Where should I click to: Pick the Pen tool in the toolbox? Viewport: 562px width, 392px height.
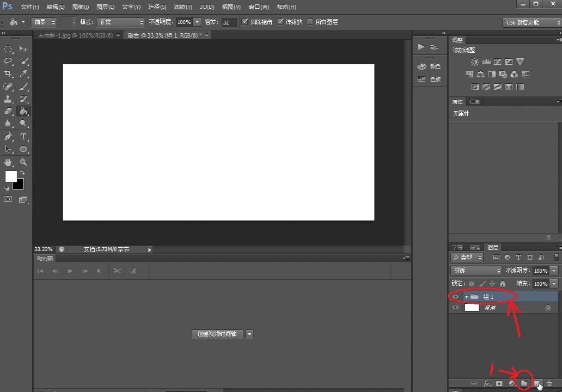(8, 137)
